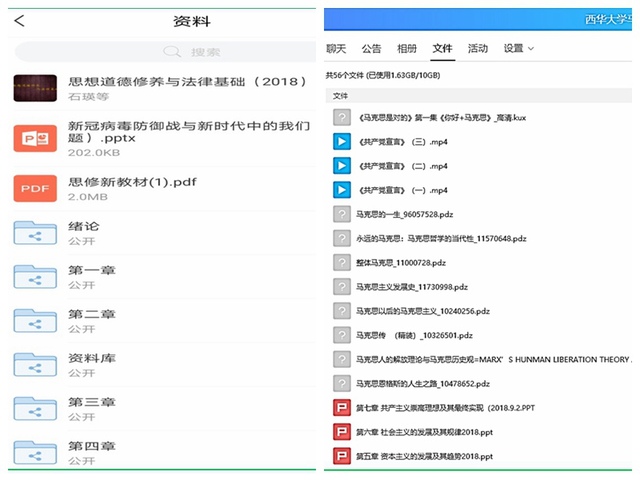Open the 思想道德修养与法律基础 course thumbnail
This screenshot has width=640, height=480.
(35, 88)
